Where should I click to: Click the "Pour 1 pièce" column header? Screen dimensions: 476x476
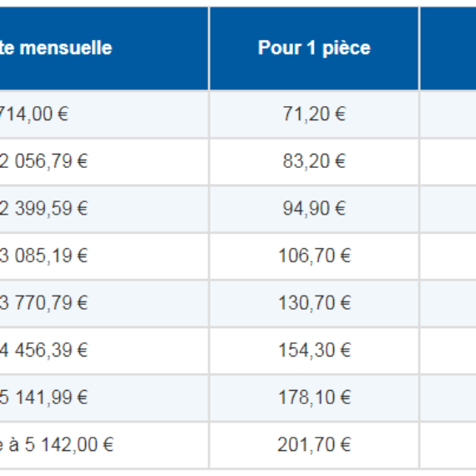coord(314,48)
